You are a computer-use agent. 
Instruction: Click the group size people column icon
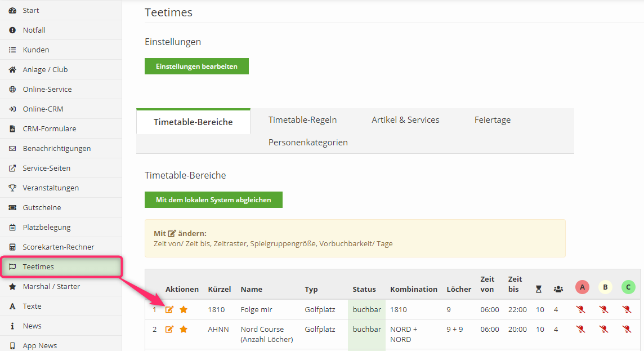(558, 289)
